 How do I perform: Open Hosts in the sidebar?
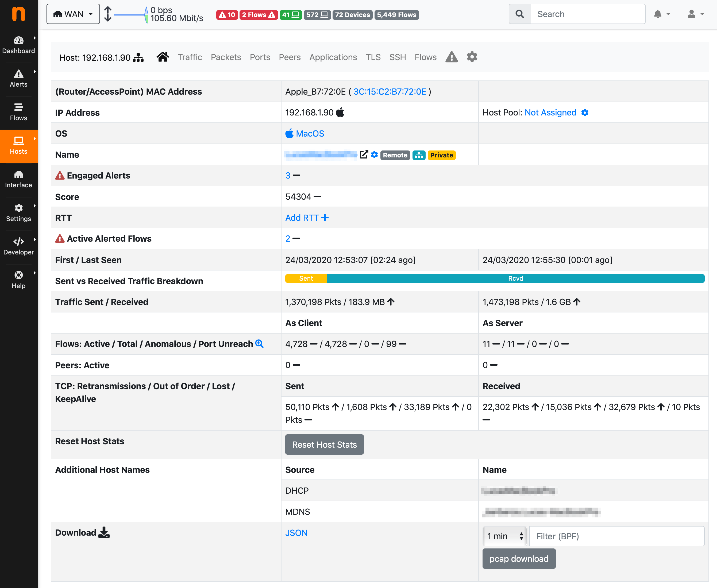pyautogui.click(x=19, y=146)
